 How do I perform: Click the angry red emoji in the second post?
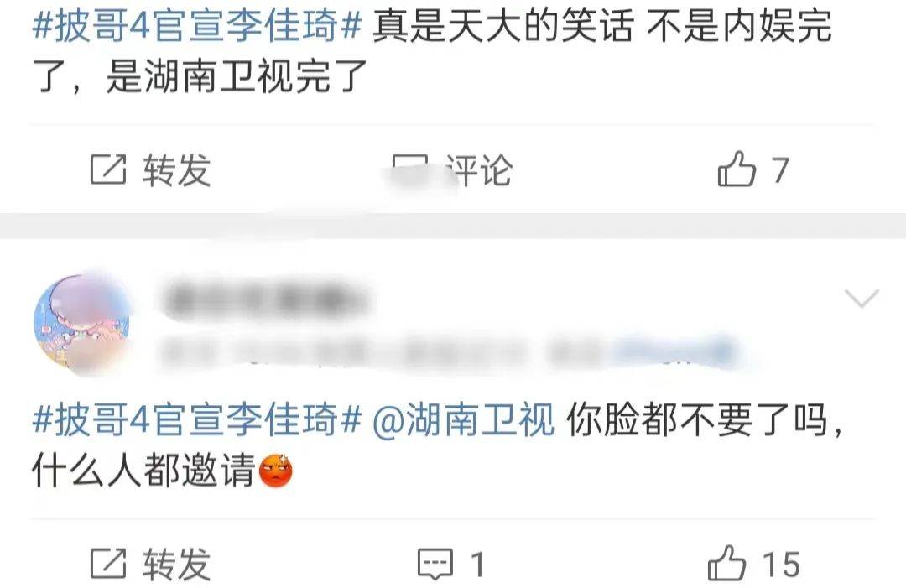pyautogui.click(x=276, y=471)
